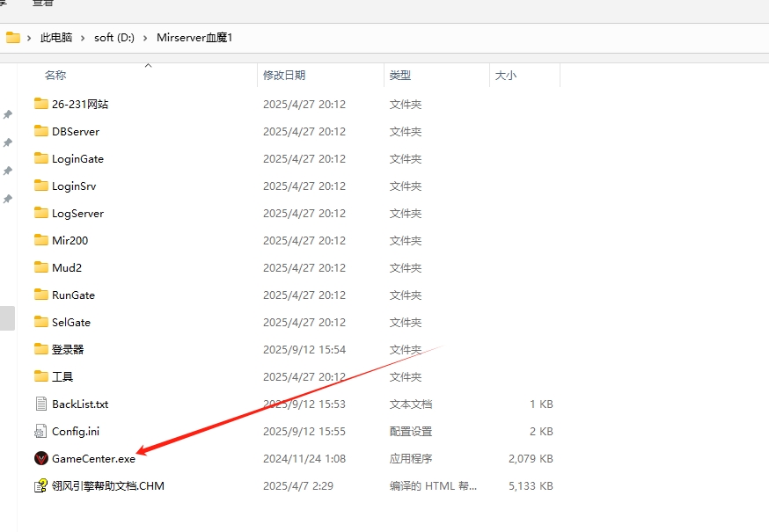
Task: Select the DBServer folder icon
Action: pyautogui.click(x=40, y=131)
